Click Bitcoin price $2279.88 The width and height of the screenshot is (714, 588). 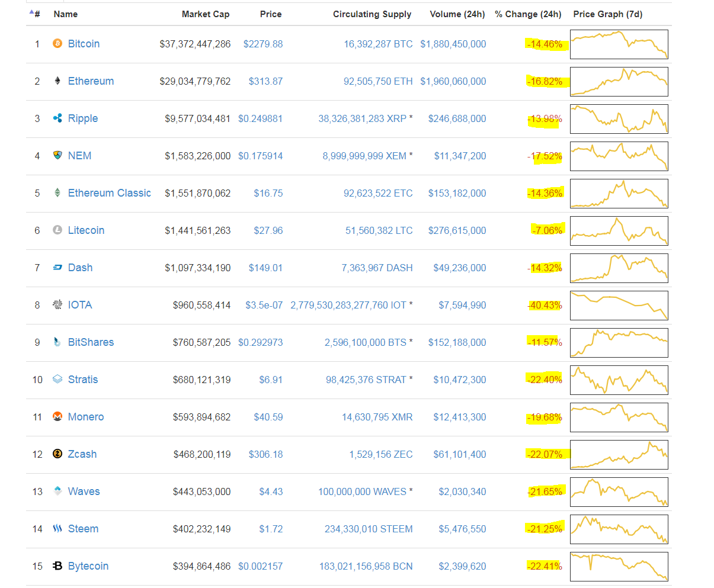coord(263,44)
